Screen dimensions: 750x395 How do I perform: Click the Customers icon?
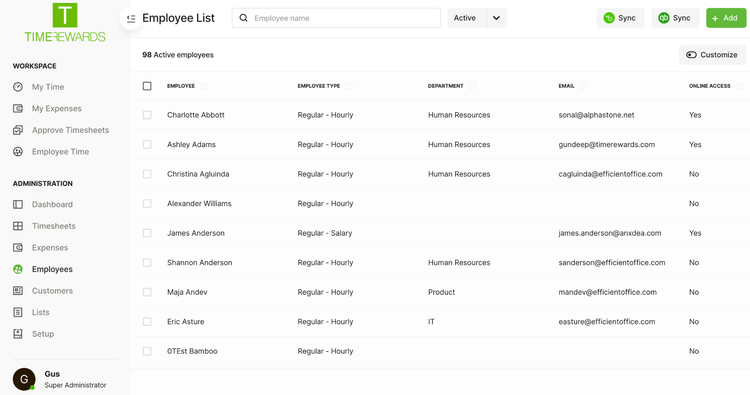[18, 291]
